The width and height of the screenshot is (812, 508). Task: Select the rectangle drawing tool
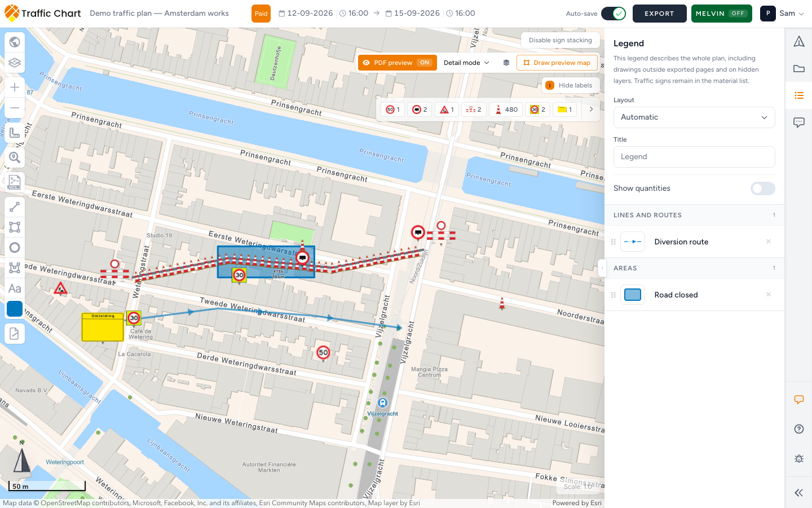(x=15, y=227)
